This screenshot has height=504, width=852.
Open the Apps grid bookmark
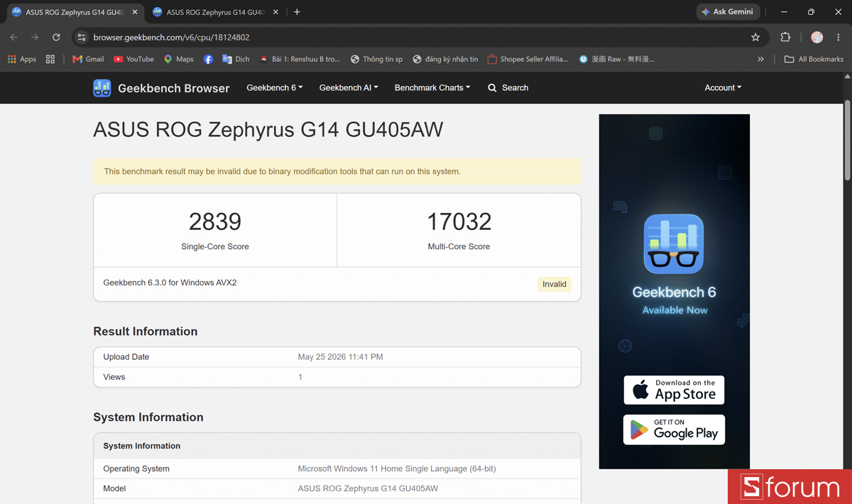pos(22,59)
